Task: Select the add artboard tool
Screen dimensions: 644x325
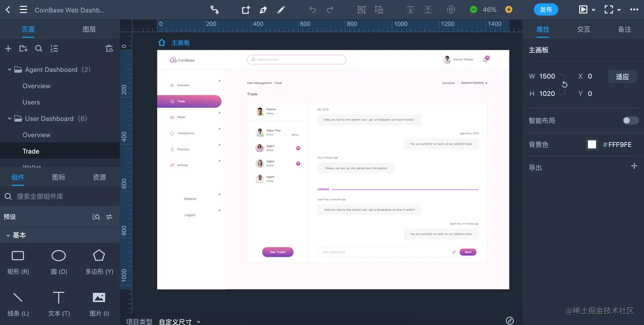Action: tap(246, 9)
